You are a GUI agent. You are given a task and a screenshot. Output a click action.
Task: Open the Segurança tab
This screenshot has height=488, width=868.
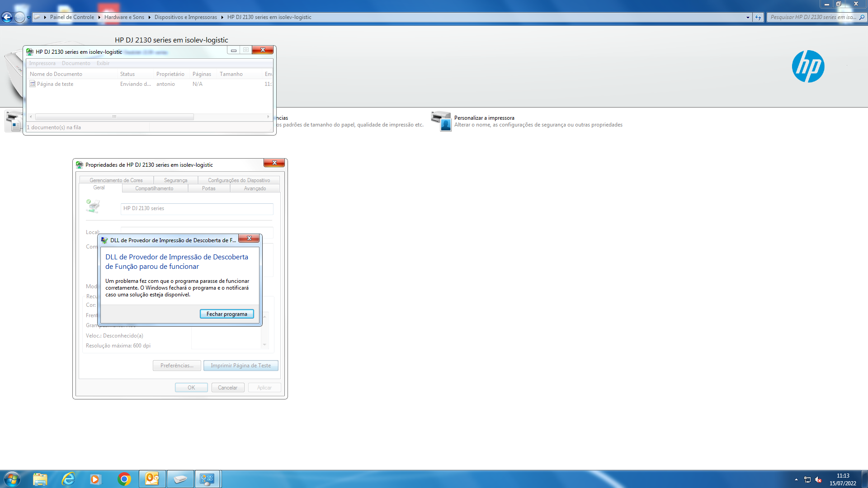175,180
